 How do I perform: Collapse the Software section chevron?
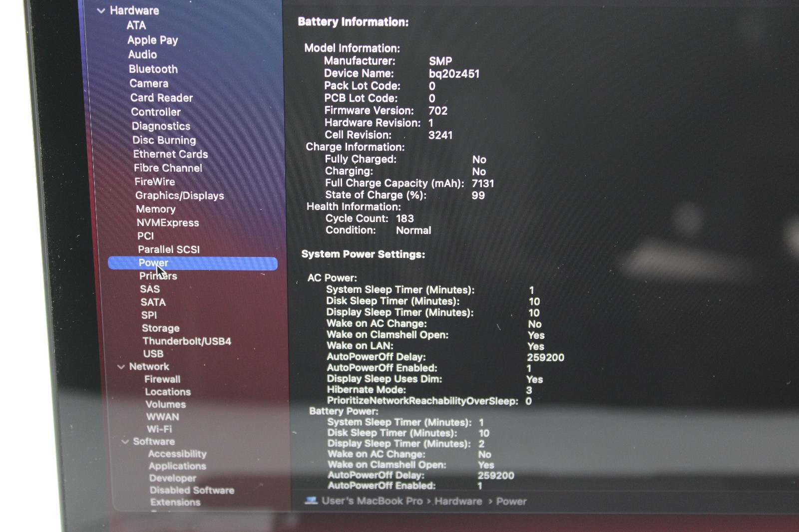pyautogui.click(x=125, y=442)
